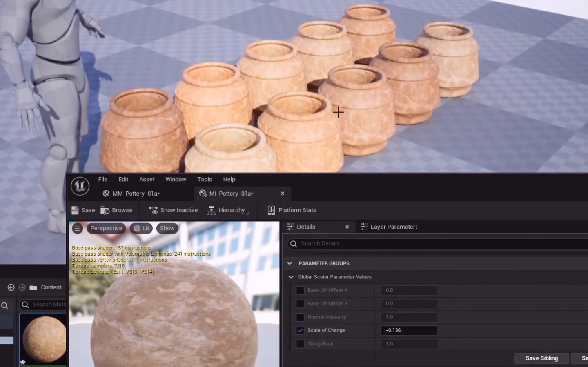
Task: Open the Show viewport menu
Action: pos(167,228)
